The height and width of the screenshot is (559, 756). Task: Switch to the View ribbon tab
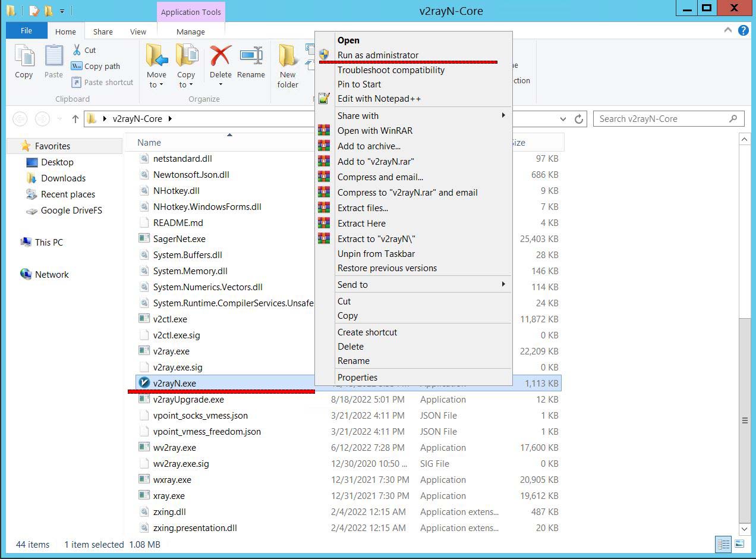(x=138, y=32)
